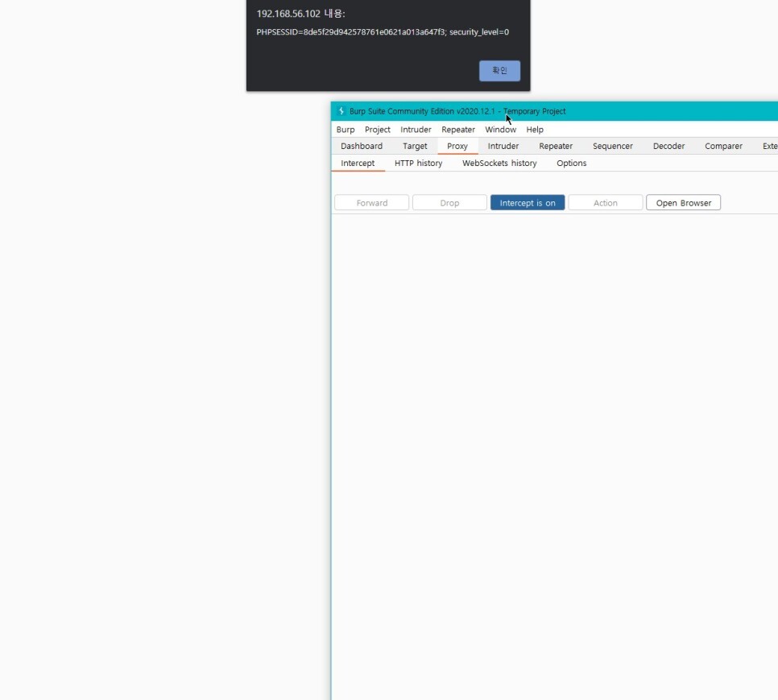
Task: Switch to the Dashboard tab
Action: click(361, 146)
